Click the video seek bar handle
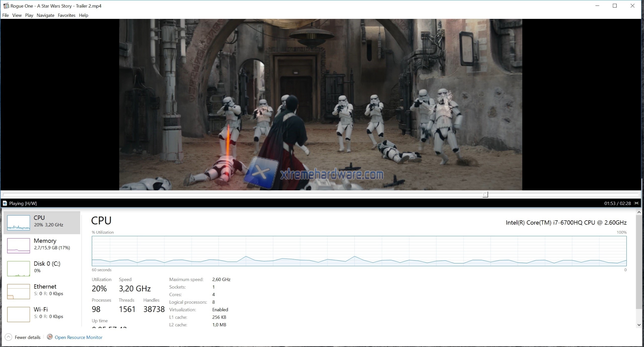644x347 pixels. pos(485,194)
